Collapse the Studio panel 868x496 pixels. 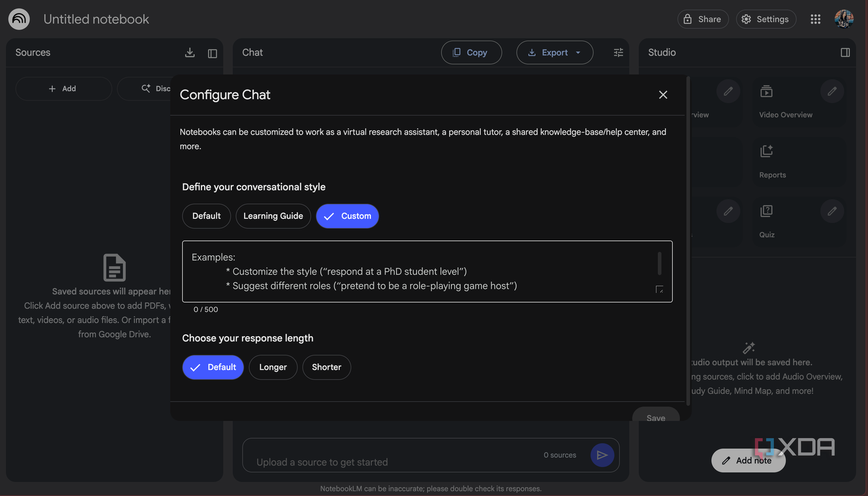pyautogui.click(x=845, y=53)
